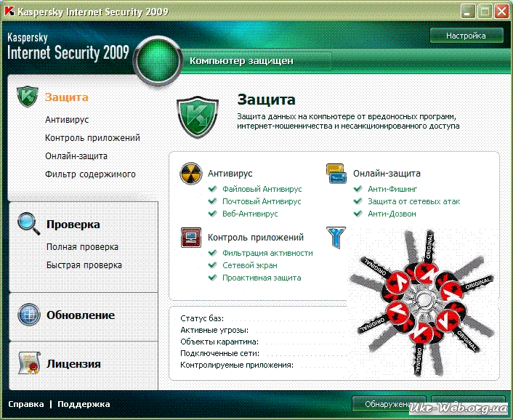The height and width of the screenshot is (420, 513).
Task: Click the Онлайн-защита cards icon
Action: 336,174
